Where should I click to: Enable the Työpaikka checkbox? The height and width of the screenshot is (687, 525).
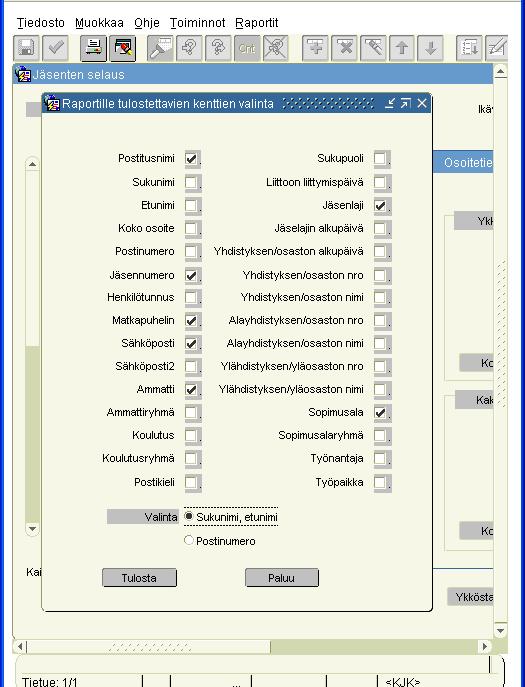click(x=381, y=482)
